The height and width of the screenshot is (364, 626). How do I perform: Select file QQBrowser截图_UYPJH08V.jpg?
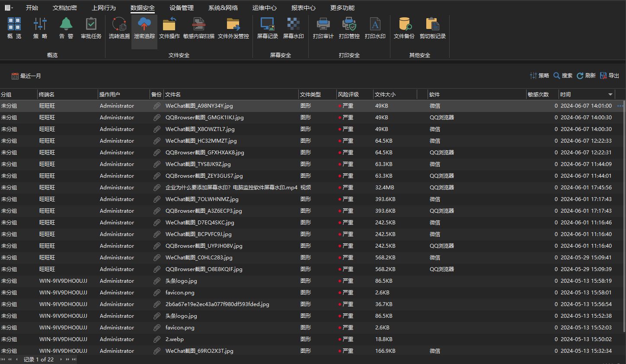click(204, 246)
